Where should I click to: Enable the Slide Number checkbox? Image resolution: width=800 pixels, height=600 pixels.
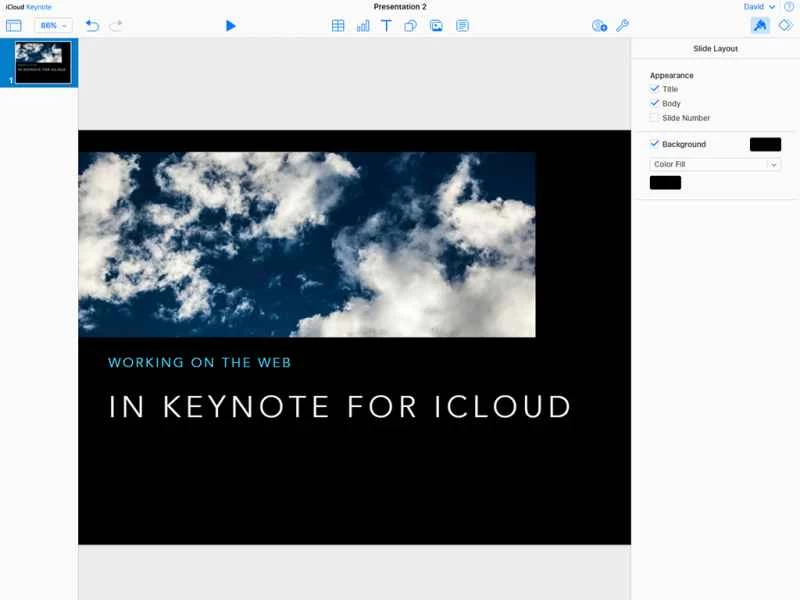pyautogui.click(x=655, y=117)
